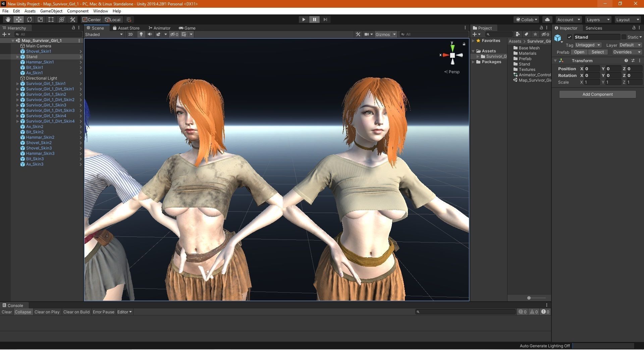Open Scene panel options menu
This screenshot has width=644, height=350.
465,28
